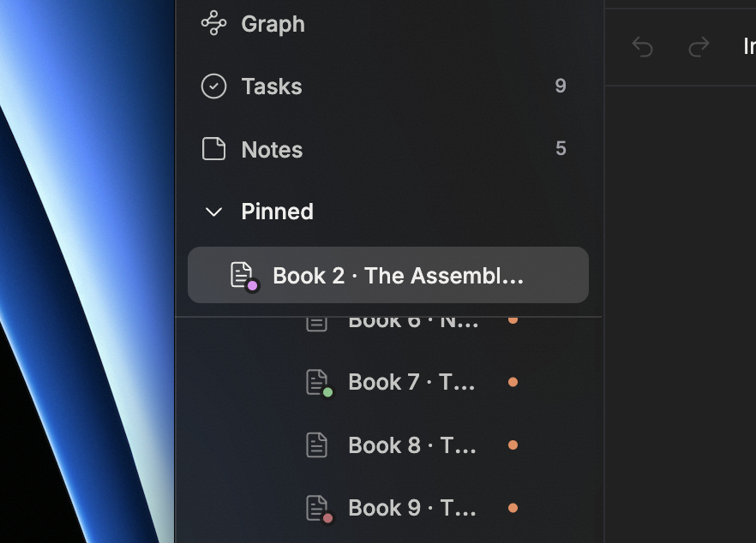Redo the last undone edit
The image size is (756, 543).
(699, 47)
